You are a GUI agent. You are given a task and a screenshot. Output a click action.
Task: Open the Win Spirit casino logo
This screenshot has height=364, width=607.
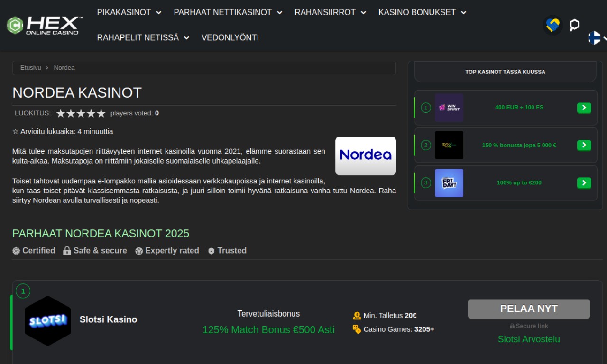449,108
